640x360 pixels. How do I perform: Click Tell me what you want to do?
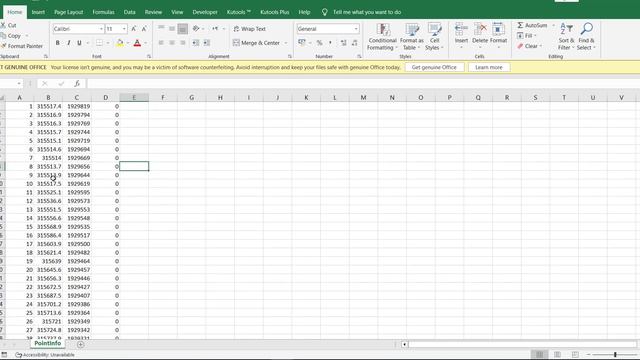[367, 12]
